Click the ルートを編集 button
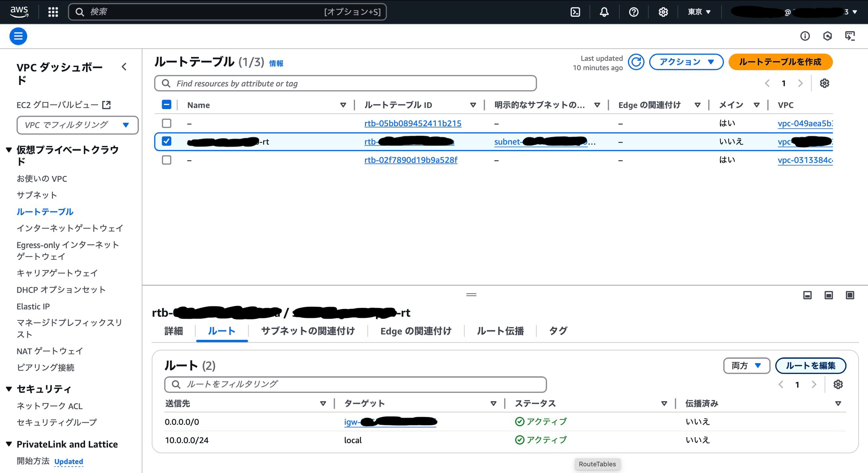 coord(810,365)
